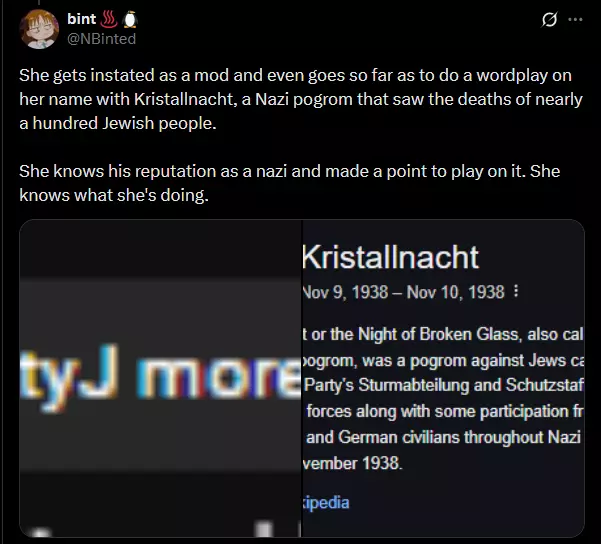
Task: Click the 'German civilians throughout Nazi' line
Action: (x=443, y=437)
